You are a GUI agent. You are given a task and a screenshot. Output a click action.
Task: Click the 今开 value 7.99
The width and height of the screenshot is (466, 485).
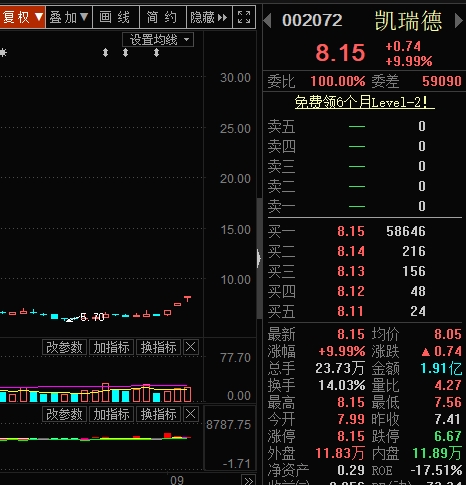pos(351,419)
